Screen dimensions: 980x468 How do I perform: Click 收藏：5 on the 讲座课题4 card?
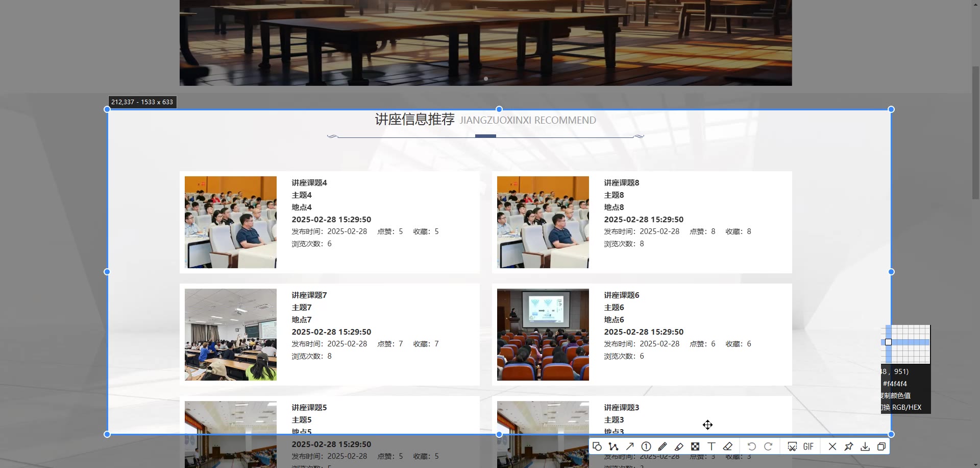point(426,231)
